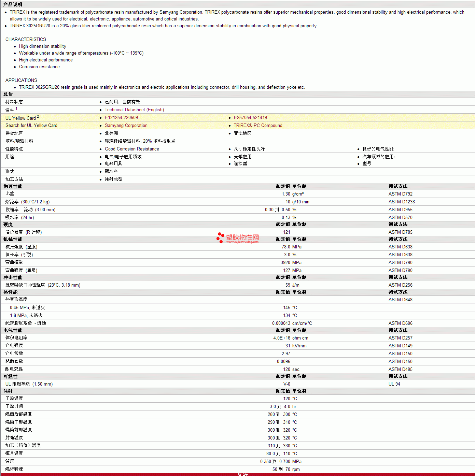Click the "射嘴温度" row label
This screenshot has height=476, width=475.
point(14,438)
